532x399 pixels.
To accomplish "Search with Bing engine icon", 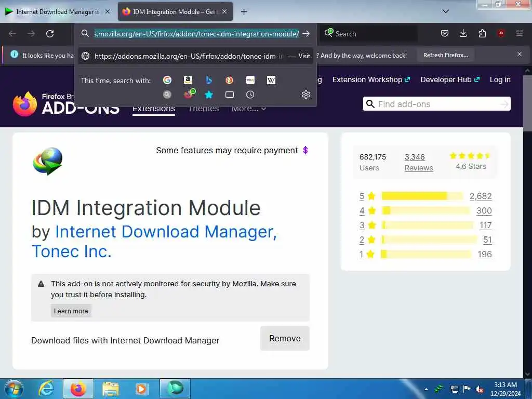I will 209,80.
